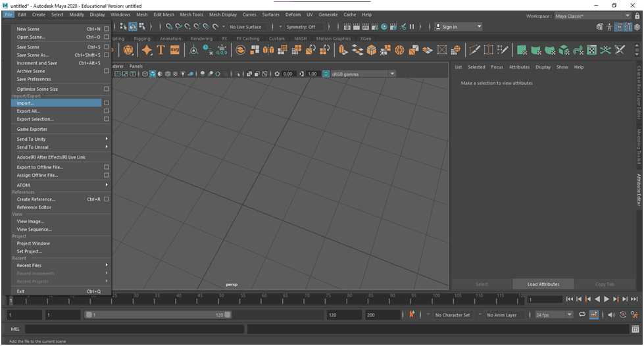Open the 24 fps frame rate dropdown
644x346 pixels.
(554, 315)
